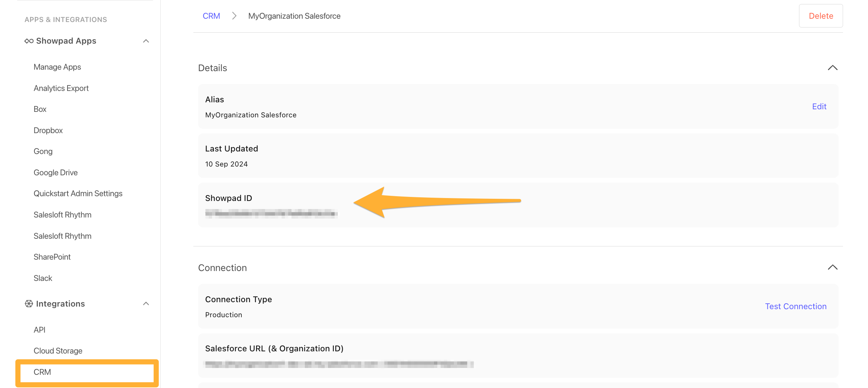Click the Integrations section icon
868x388 pixels.
click(29, 304)
